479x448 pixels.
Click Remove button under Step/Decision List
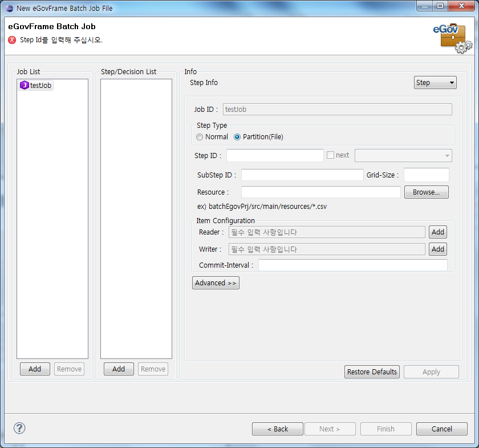153,369
